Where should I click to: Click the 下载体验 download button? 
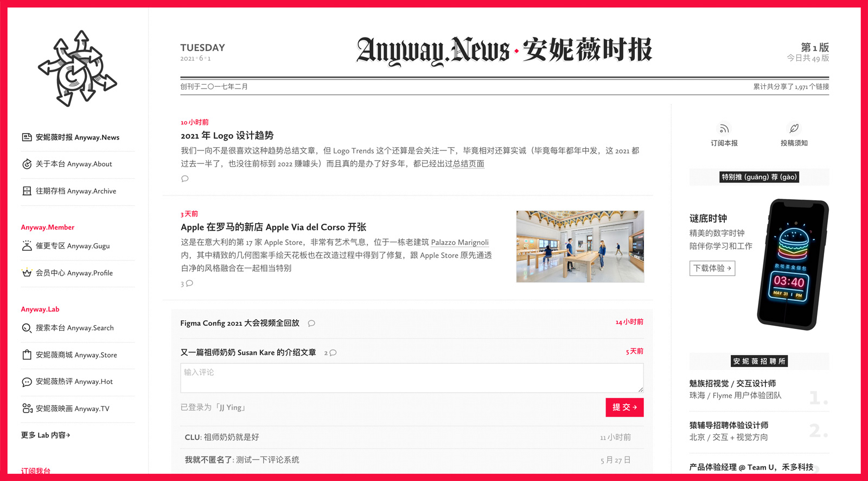[x=712, y=268]
